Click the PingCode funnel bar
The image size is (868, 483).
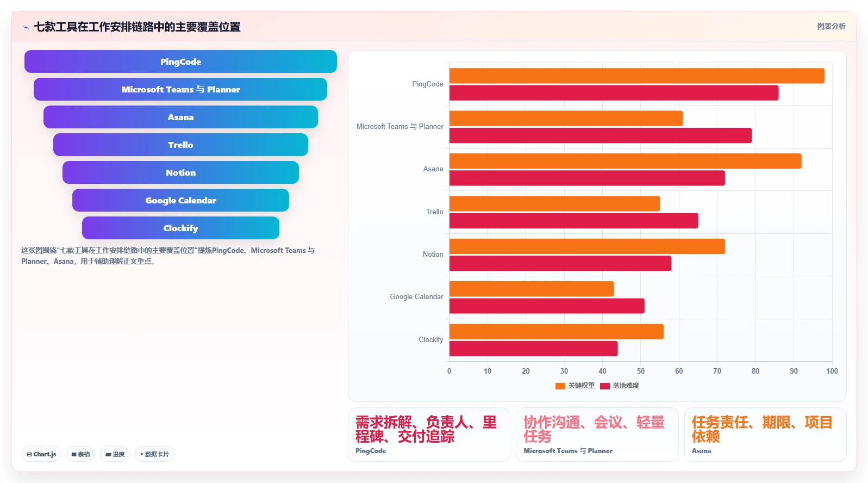(180, 61)
